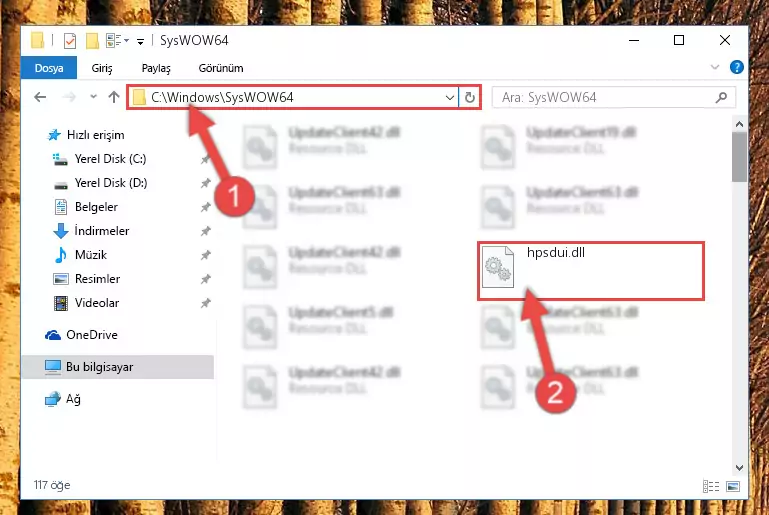Screen dimensions: 769x515
Task: Open the view options icon dropdown in title bar
Action: [117, 41]
